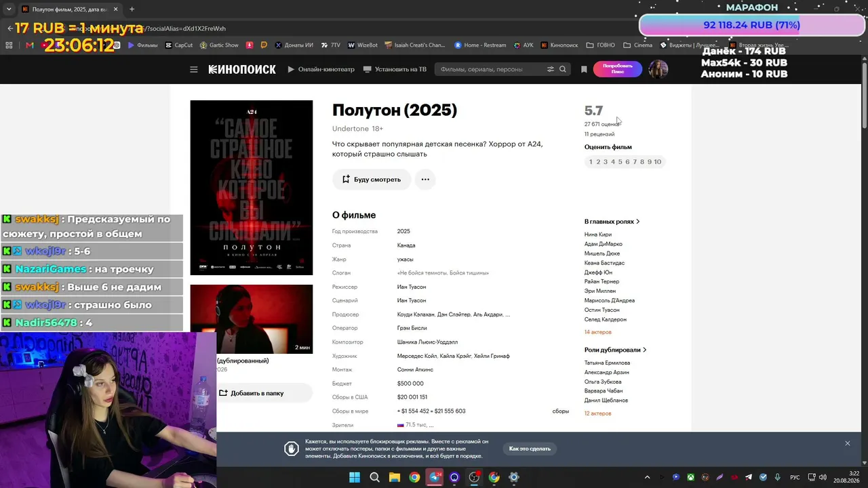Click the Кинопоиск logo
868x488 pixels.
coord(242,69)
